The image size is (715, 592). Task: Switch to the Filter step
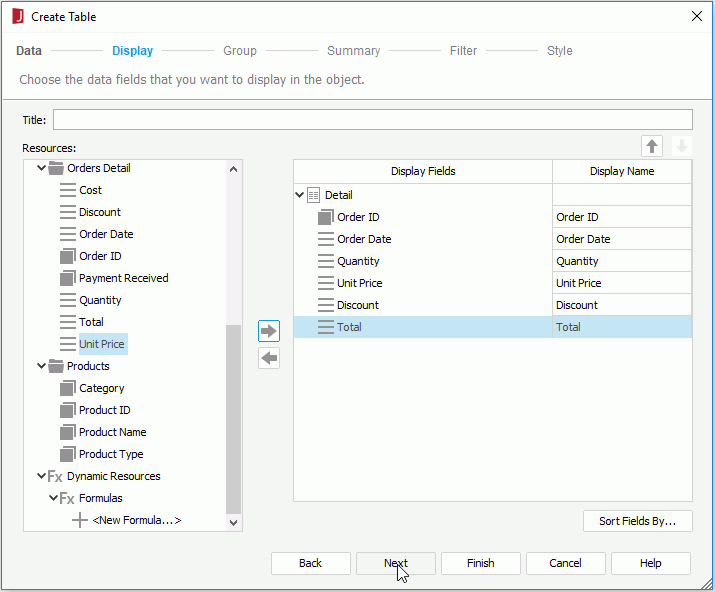click(x=463, y=51)
